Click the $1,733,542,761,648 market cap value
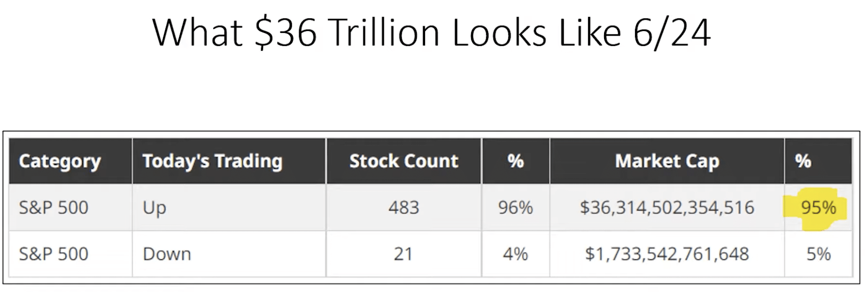This screenshot has height=298, width=868. tap(667, 254)
